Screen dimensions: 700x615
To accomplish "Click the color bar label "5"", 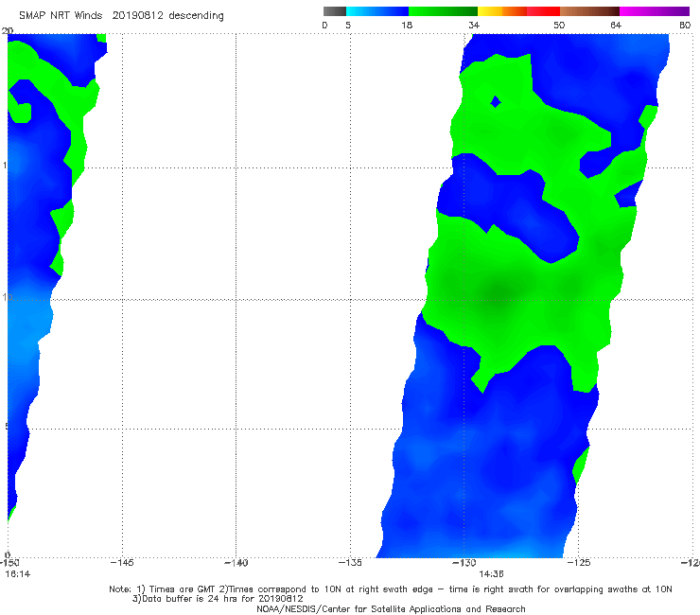I will (x=348, y=26).
